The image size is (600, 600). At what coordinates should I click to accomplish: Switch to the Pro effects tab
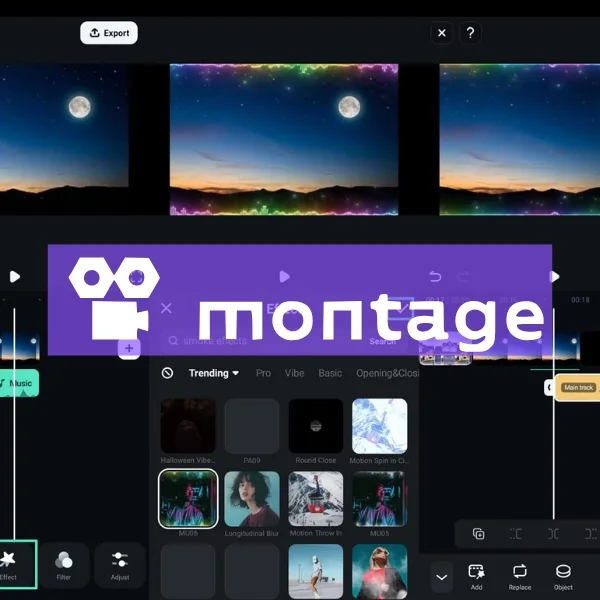coord(263,373)
